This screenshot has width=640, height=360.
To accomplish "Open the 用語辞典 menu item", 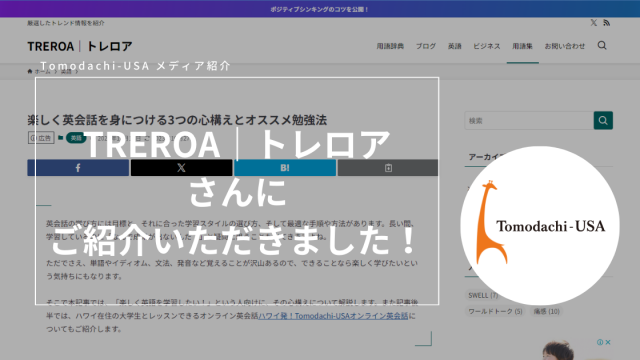I will 390,46.
